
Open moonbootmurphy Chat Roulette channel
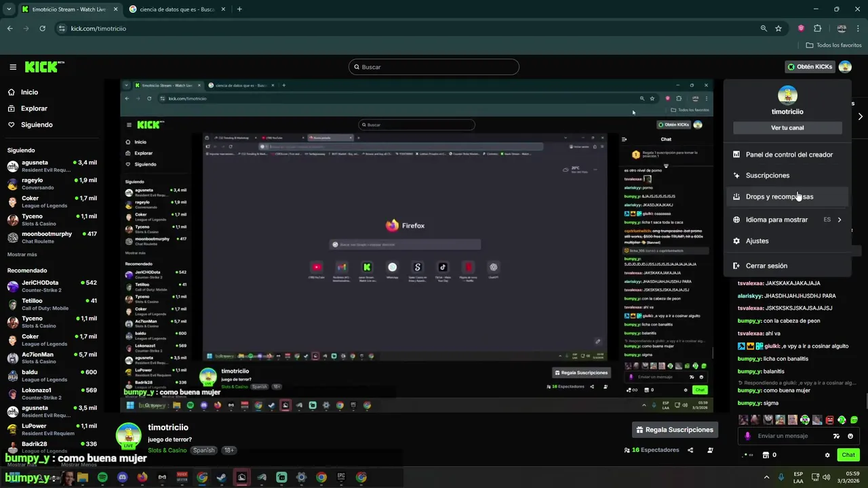pyautogui.click(x=52, y=237)
